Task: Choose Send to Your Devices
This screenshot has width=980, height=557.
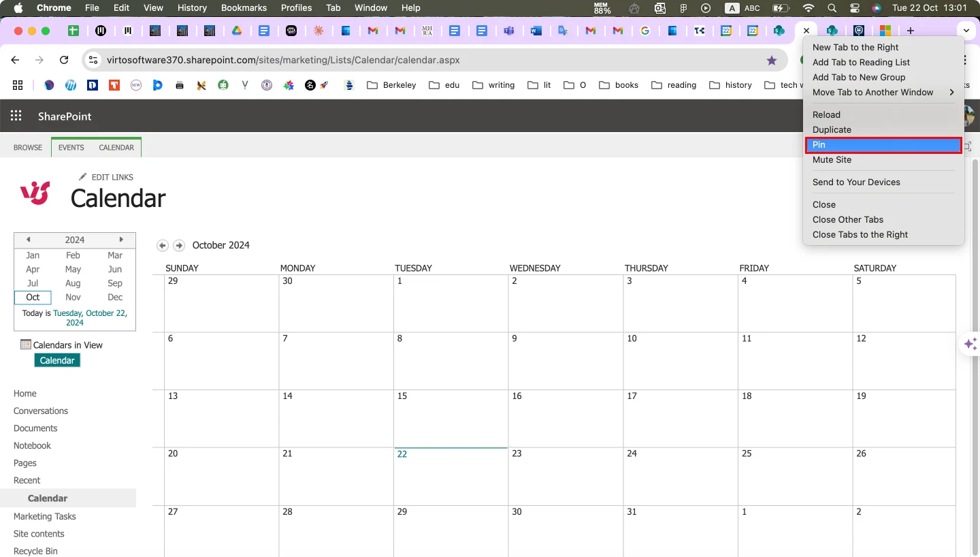Action: pos(883,182)
